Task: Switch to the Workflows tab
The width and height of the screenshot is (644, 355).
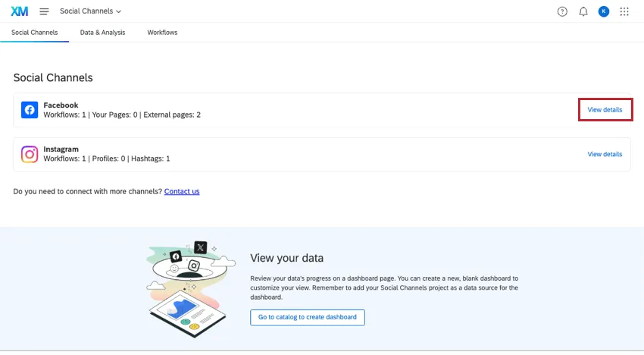Action: coord(162,33)
